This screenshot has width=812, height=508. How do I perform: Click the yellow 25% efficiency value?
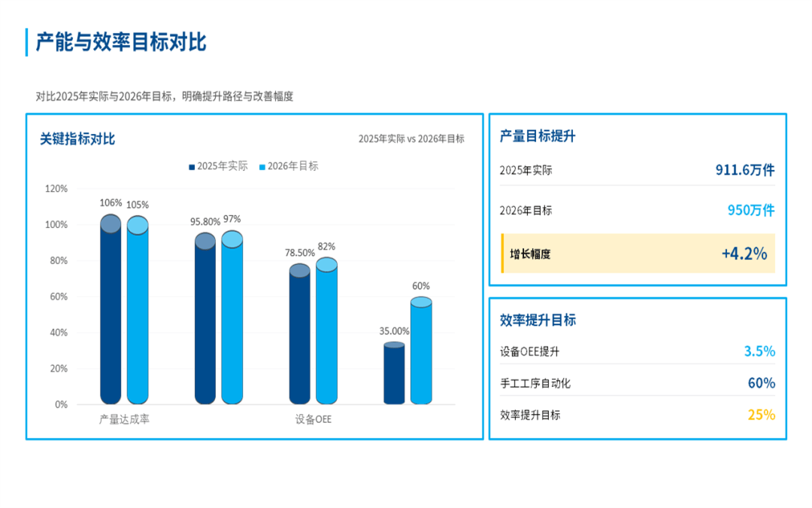(x=761, y=415)
